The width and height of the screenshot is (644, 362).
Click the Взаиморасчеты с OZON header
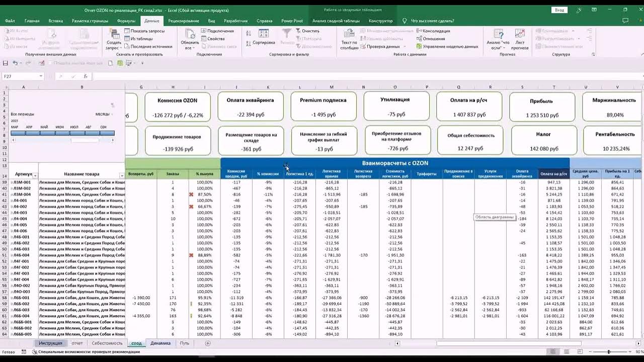[x=395, y=163]
